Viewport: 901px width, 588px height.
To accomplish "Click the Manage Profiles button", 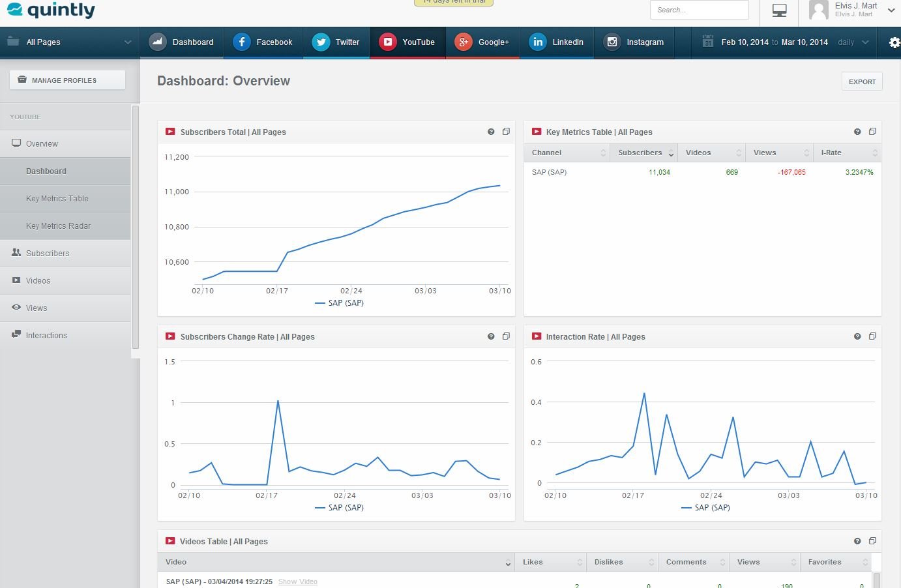I will point(67,80).
